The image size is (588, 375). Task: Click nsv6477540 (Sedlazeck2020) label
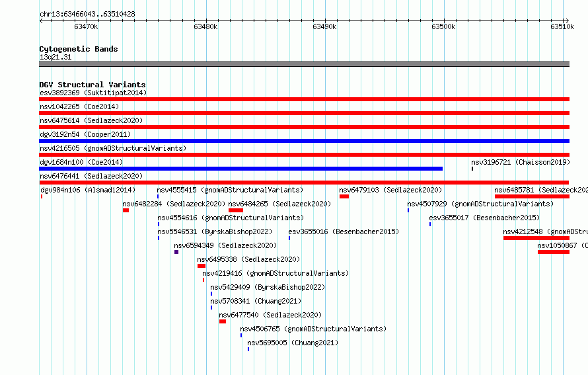pos(270,315)
